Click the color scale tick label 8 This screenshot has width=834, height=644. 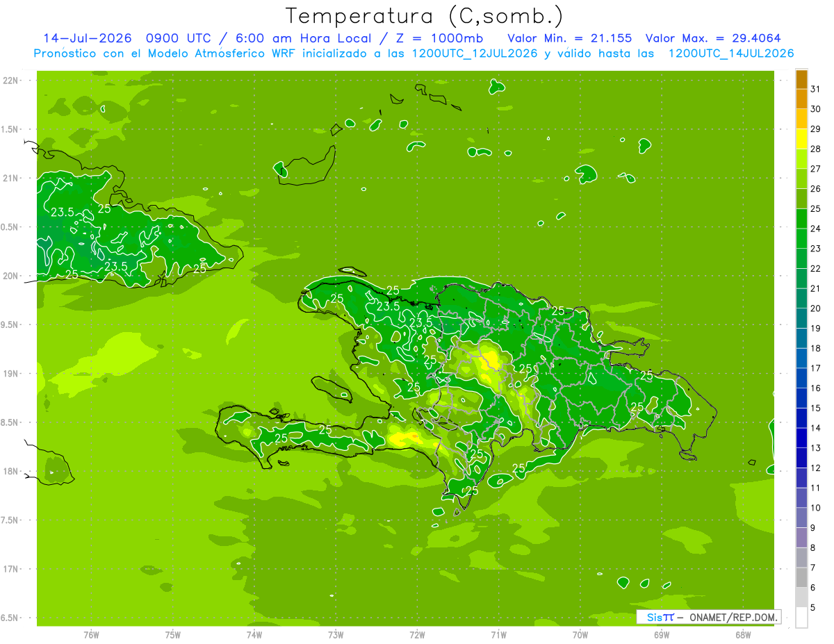click(812, 548)
